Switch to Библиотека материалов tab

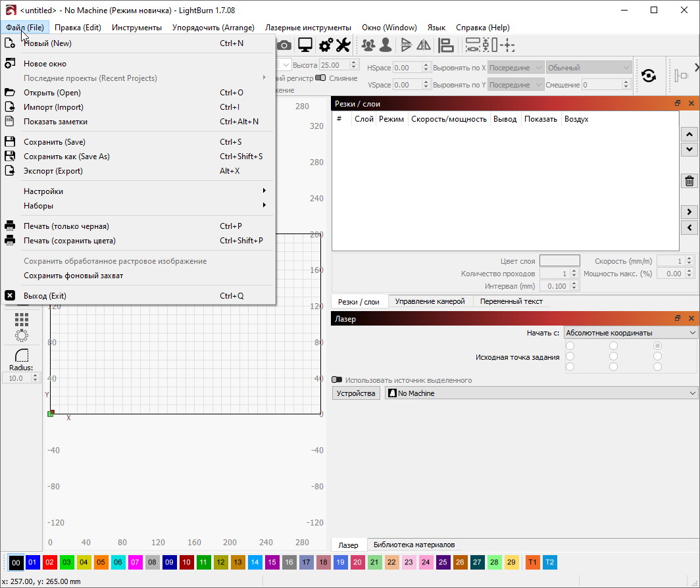click(414, 545)
